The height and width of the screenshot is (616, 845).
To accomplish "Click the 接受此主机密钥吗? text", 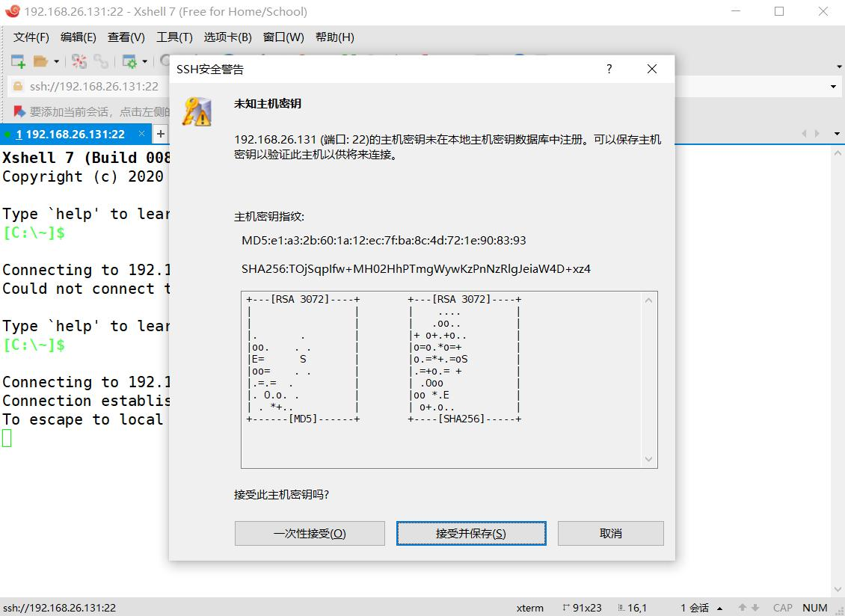I will click(x=281, y=495).
